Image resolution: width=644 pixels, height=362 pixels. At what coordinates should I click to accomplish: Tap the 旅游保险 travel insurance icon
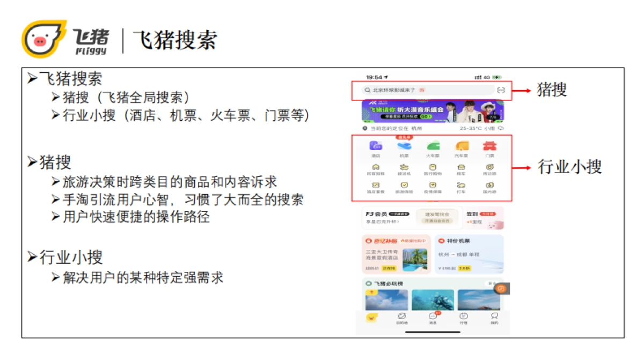404,186
